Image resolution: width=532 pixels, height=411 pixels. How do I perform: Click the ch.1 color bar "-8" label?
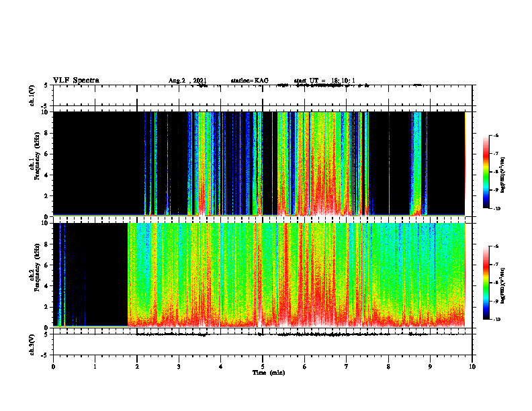click(x=496, y=172)
